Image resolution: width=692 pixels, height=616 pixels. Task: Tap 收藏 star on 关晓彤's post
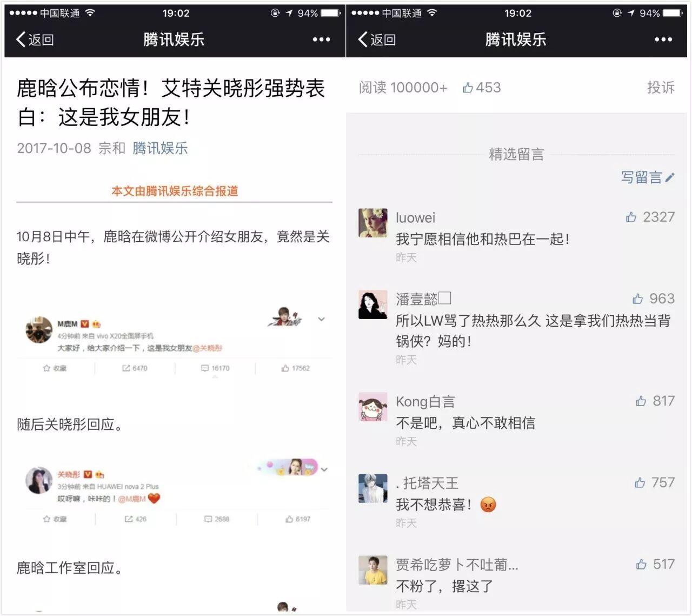[x=55, y=519]
